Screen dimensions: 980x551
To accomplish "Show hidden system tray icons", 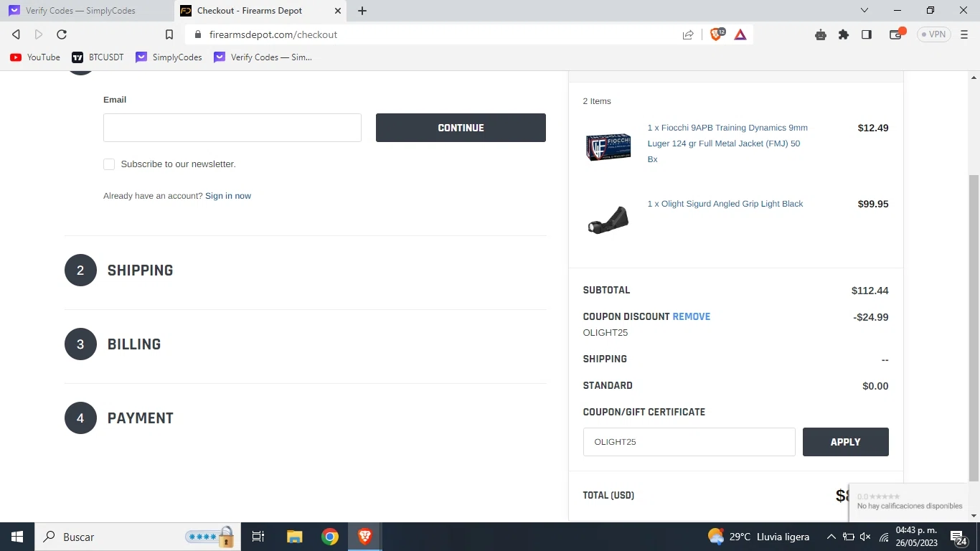I will (x=831, y=537).
